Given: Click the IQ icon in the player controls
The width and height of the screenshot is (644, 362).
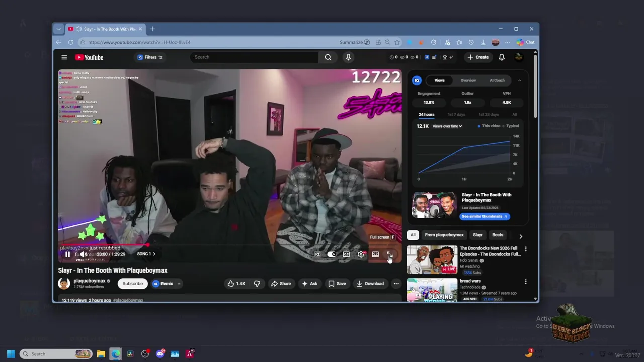Looking at the screenshot, I should coord(317,254).
